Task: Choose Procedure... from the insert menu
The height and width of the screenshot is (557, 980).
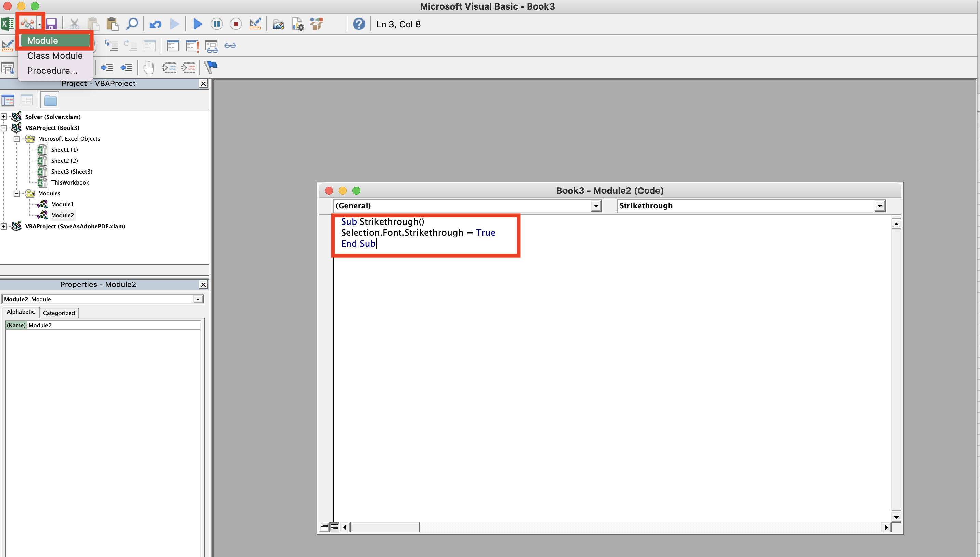Action: (x=52, y=71)
